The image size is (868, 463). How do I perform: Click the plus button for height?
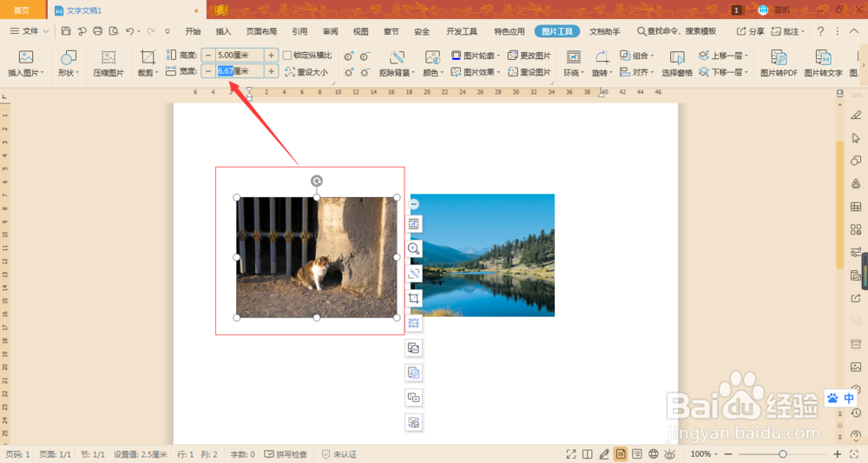point(271,56)
